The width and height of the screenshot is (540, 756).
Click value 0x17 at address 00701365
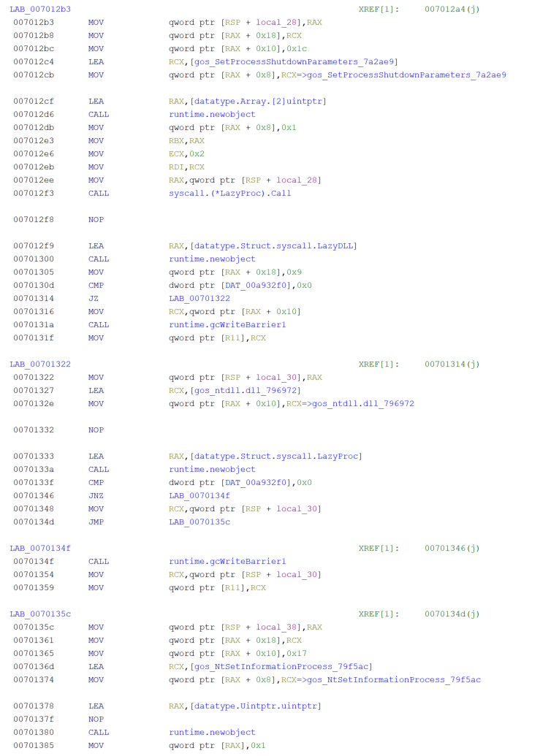click(x=297, y=653)
